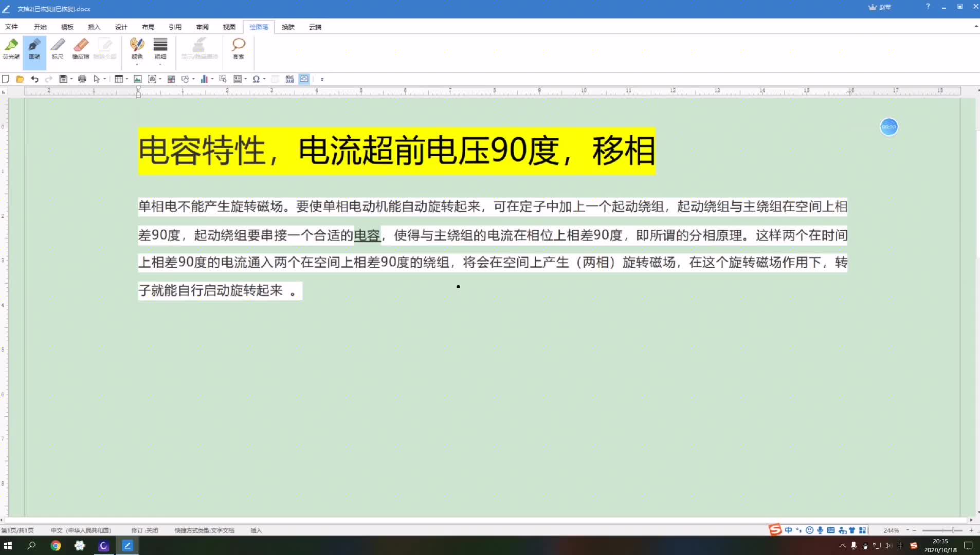Insert a symbol with Omega icon

(256, 79)
